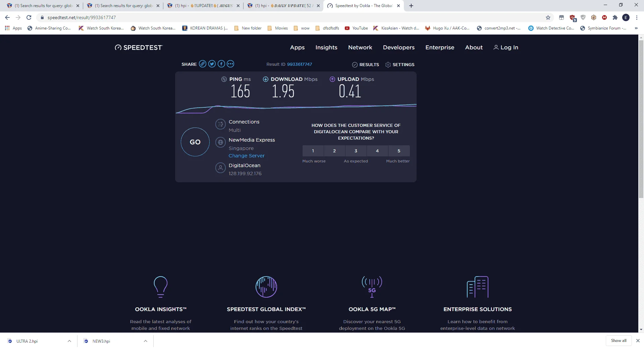Open Apps in Speedtest navigation

297,48
